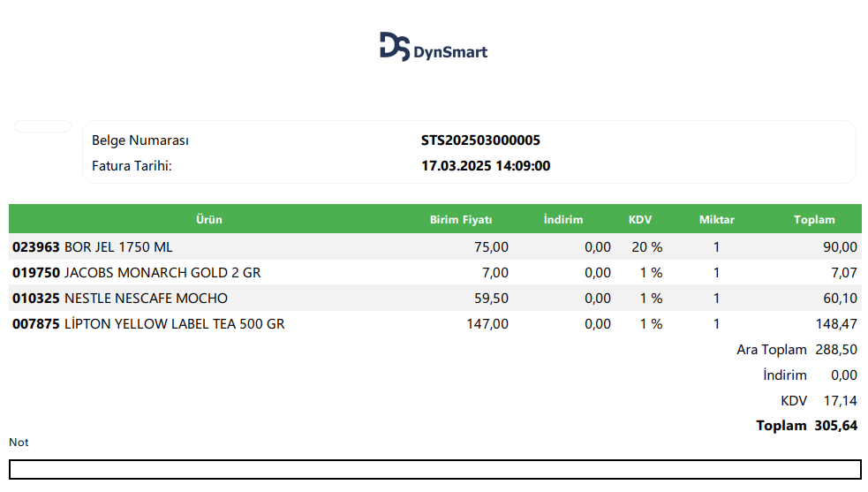Click the Ürün column header

pyautogui.click(x=208, y=220)
